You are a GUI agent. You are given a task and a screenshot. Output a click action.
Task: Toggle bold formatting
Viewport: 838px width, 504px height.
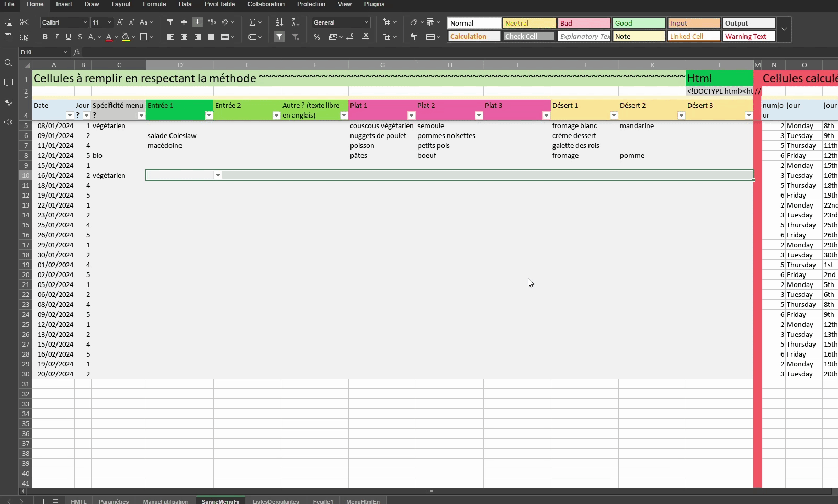click(x=45, y=37)
